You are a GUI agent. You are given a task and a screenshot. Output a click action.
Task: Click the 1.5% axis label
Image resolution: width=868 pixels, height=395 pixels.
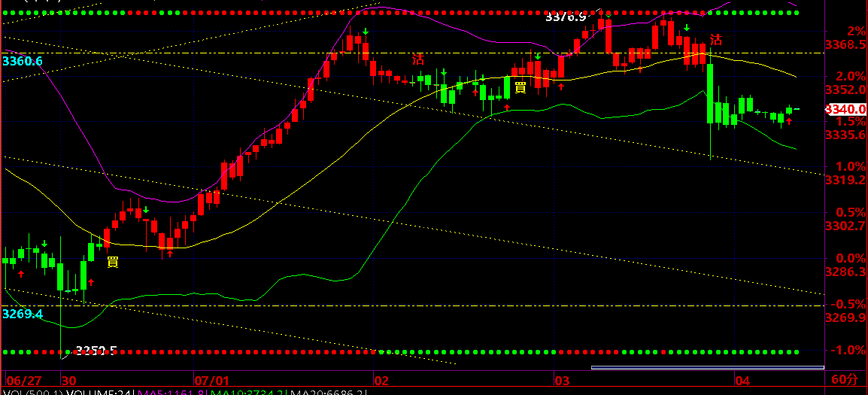point(851,121)
